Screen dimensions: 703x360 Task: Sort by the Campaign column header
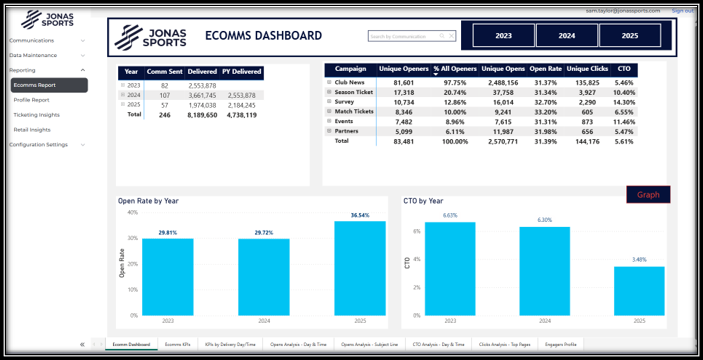click(350, 69)
